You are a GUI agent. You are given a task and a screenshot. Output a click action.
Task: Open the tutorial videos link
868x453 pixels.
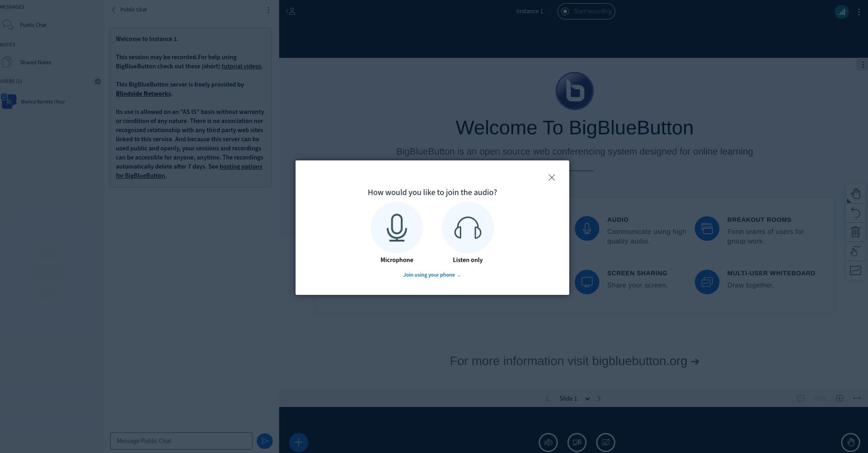[242, 66]
